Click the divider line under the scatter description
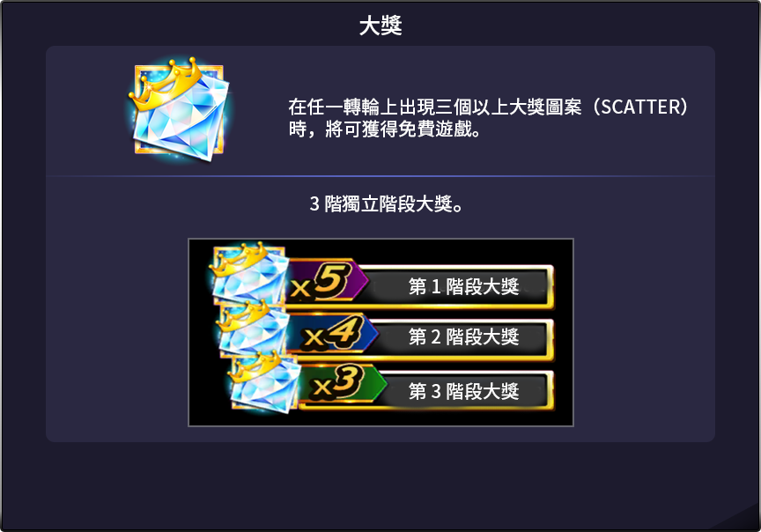The width and height of the screenshot is (761, 532). tap(380, 175)
